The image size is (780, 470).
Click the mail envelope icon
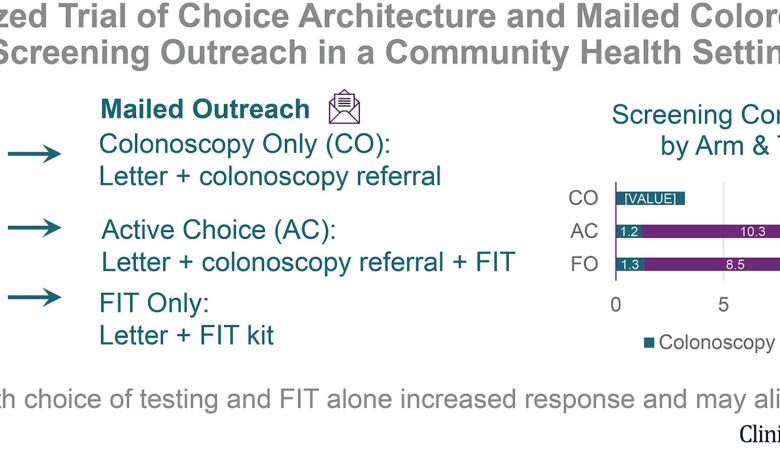pos(344,107)
